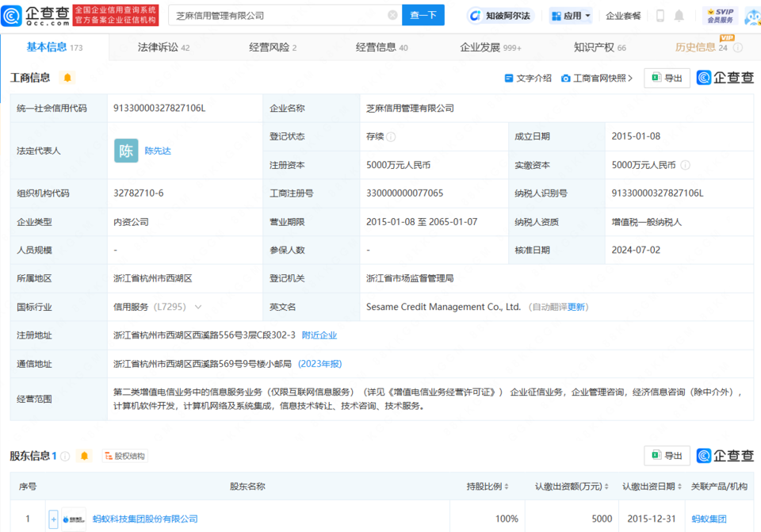This screenshot has width=761, height=532.
Task: Open notifications bell in top bar
Action: coord(679,15)
